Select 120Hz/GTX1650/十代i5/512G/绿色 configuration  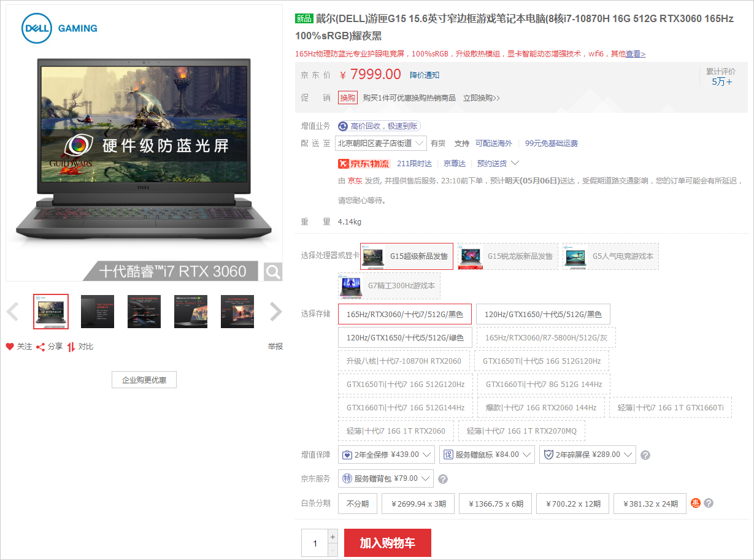click(405, 337)
